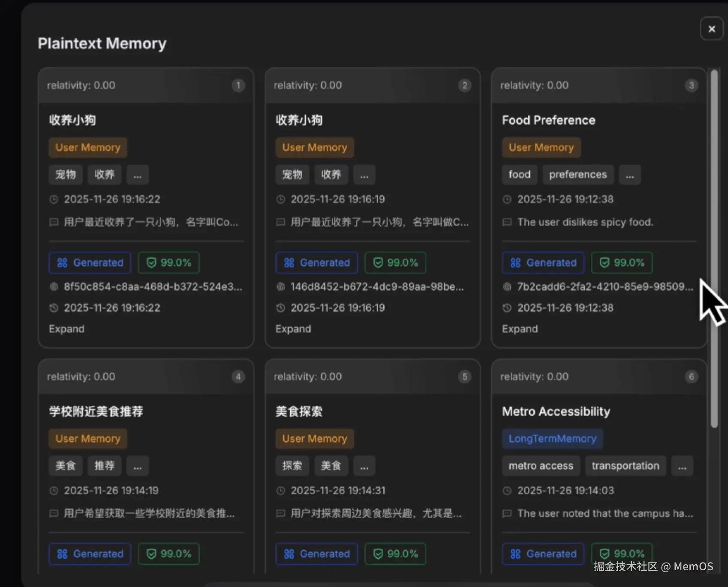Click the Generated badge on card 4

tap(90, 554)
